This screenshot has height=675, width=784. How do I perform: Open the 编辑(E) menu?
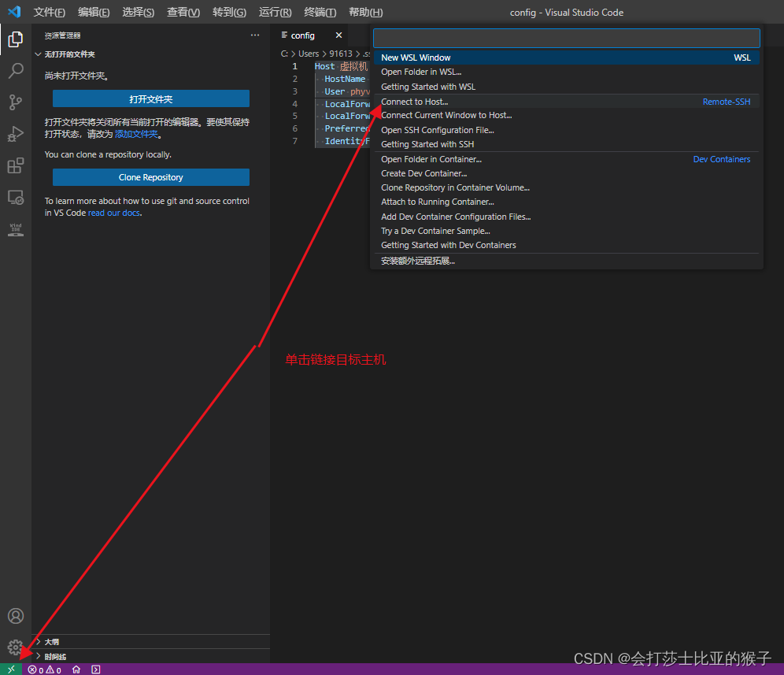[x=94, y=12]
